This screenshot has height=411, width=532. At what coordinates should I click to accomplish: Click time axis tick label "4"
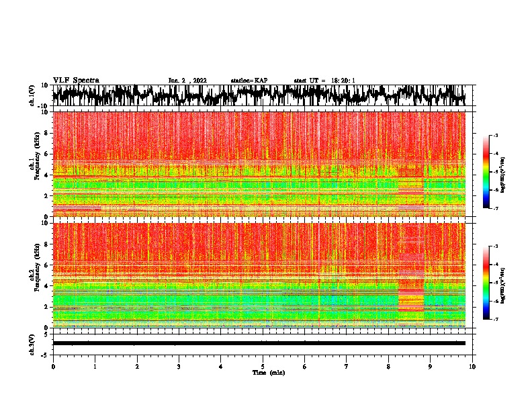[x=221, y=367]
